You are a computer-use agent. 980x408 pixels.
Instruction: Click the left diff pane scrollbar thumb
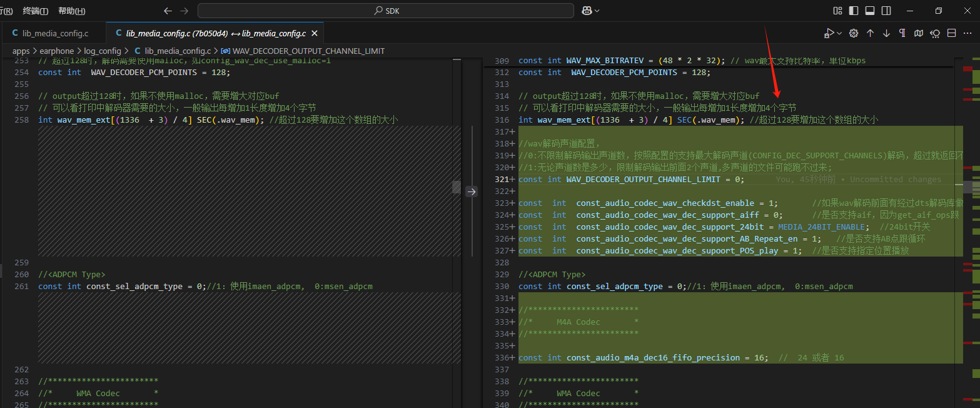(x=457, y=187)
